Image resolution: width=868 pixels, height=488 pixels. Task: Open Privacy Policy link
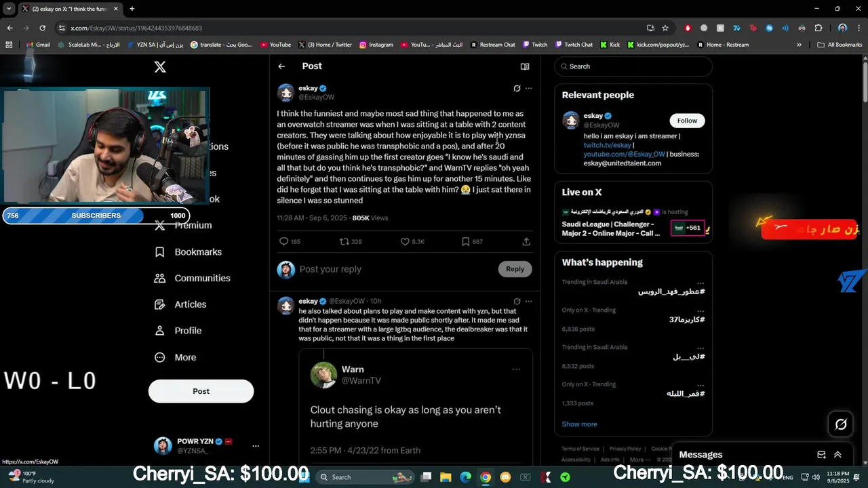coord(625,449)
